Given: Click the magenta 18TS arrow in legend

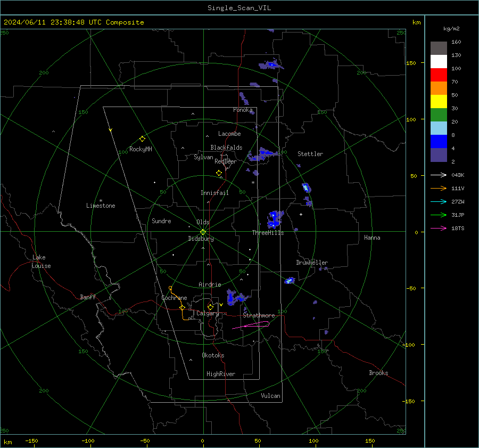Looking at the screenshot, I should 439,228.
